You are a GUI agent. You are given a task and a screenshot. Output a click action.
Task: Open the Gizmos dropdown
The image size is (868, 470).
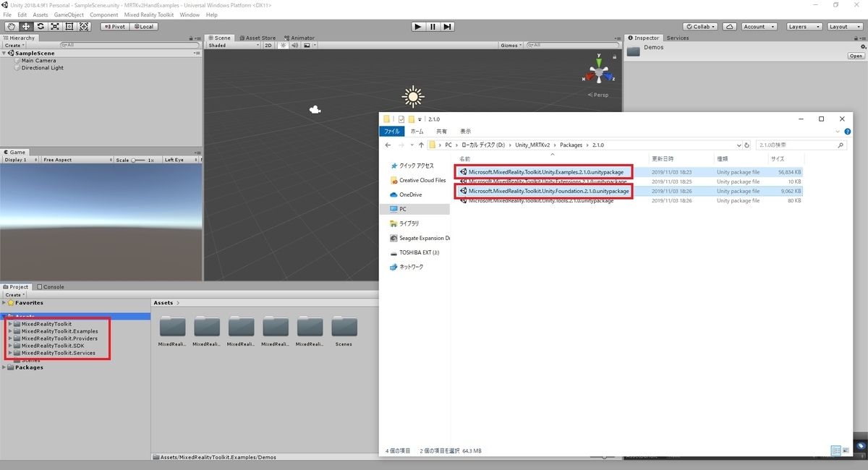pos(510,44)
